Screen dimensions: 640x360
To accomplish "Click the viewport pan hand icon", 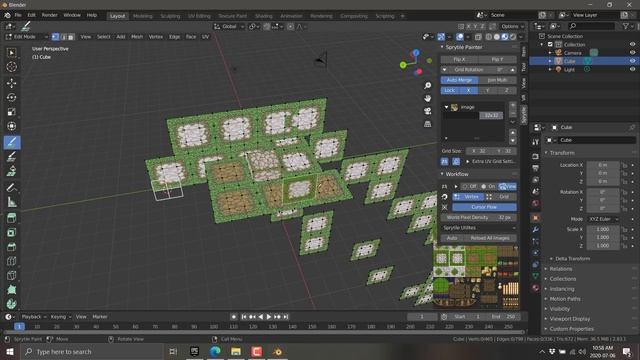I will point(427,98).
